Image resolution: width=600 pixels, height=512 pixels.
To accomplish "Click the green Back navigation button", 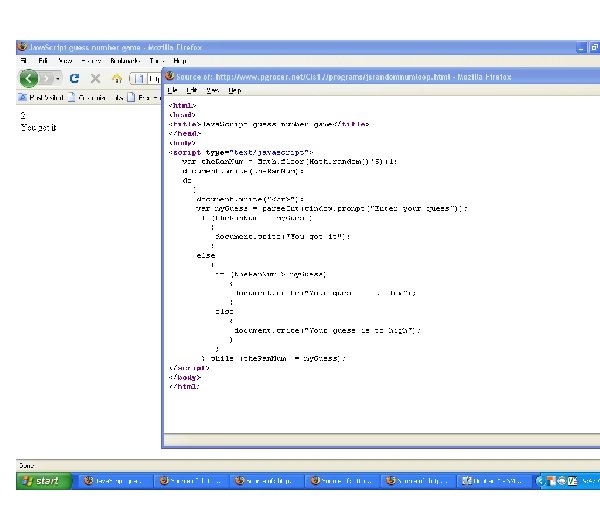I will [30, 78].
